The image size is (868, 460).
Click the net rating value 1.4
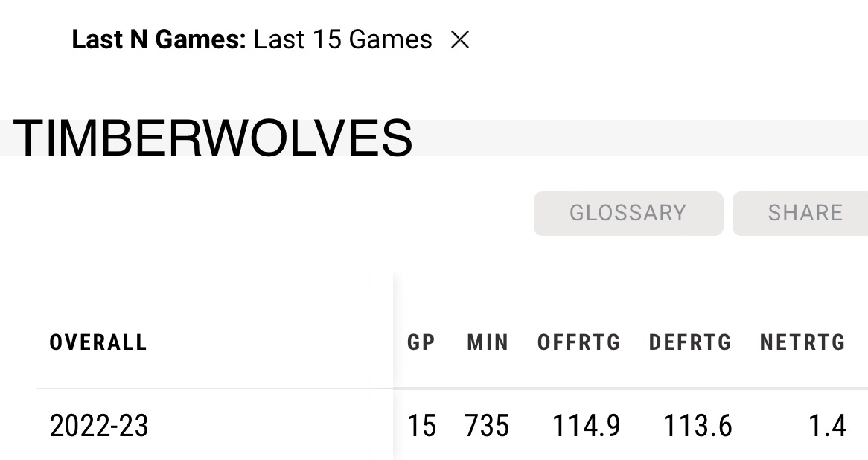pos(828,427)
